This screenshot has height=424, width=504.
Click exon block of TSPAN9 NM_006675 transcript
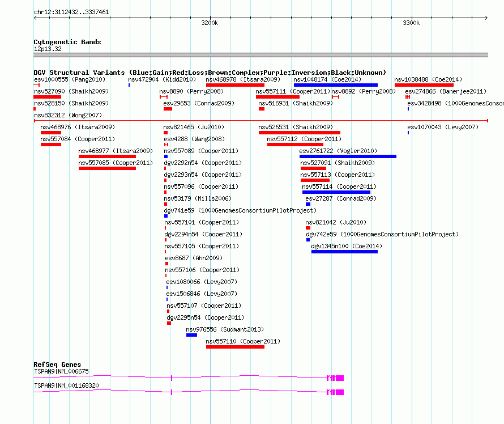[340, 378]
